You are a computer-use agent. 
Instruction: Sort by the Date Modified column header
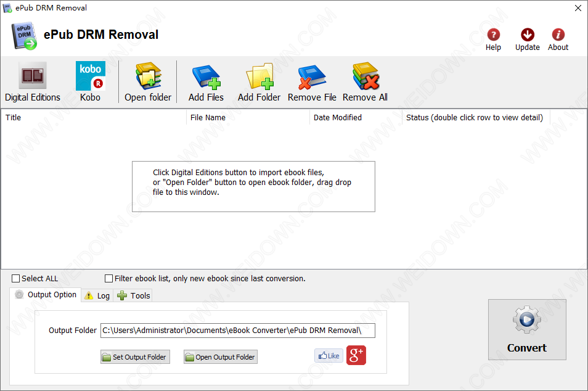pyautogui.click(x=356, y=117)
